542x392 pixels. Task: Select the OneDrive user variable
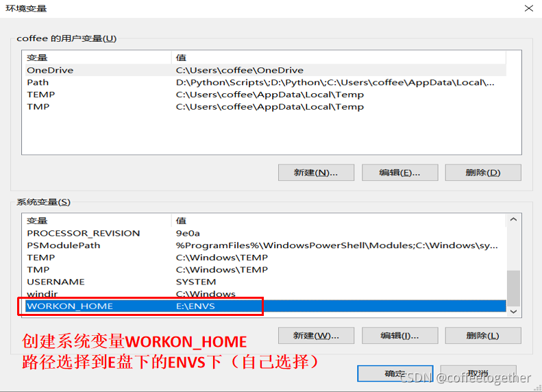(x=265, y=70)
